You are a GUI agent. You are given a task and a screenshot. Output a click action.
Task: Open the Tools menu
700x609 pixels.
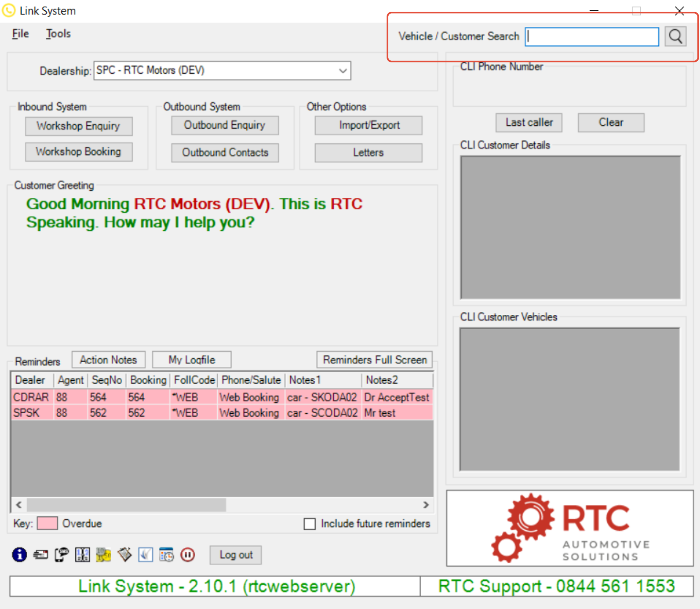(x=58, y=34)
